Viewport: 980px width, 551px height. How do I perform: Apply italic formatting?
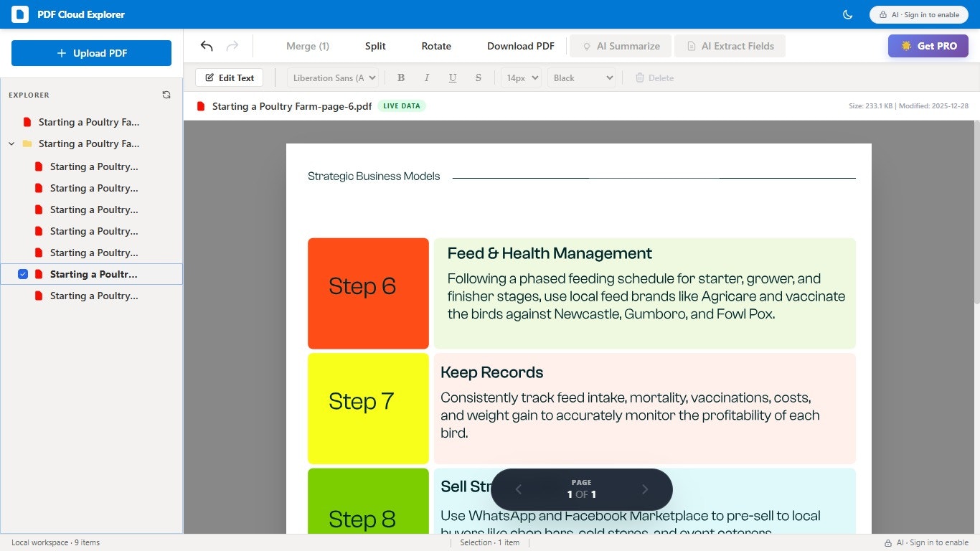coord(427,77)
